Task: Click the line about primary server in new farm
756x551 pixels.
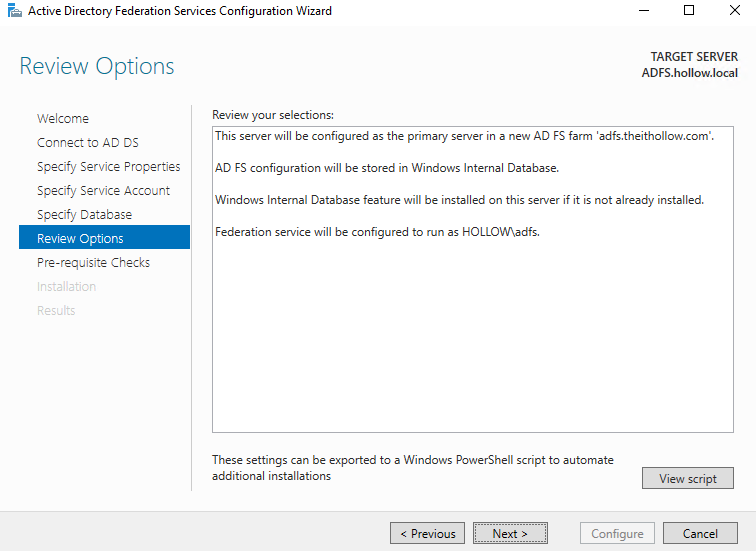Action: click(x=464, y=136)
